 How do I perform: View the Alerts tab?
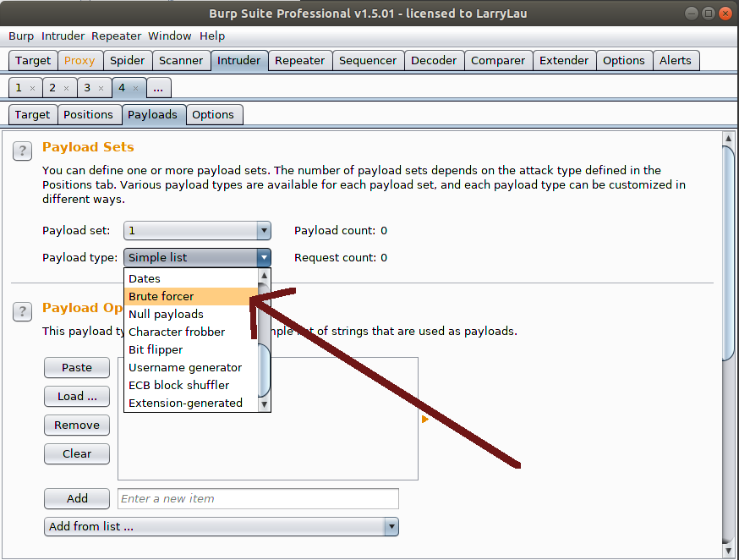(x=676, y=61)
